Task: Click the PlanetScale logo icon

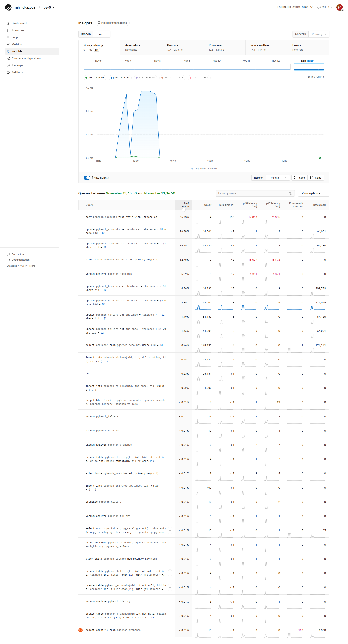Action: [8, 7]
